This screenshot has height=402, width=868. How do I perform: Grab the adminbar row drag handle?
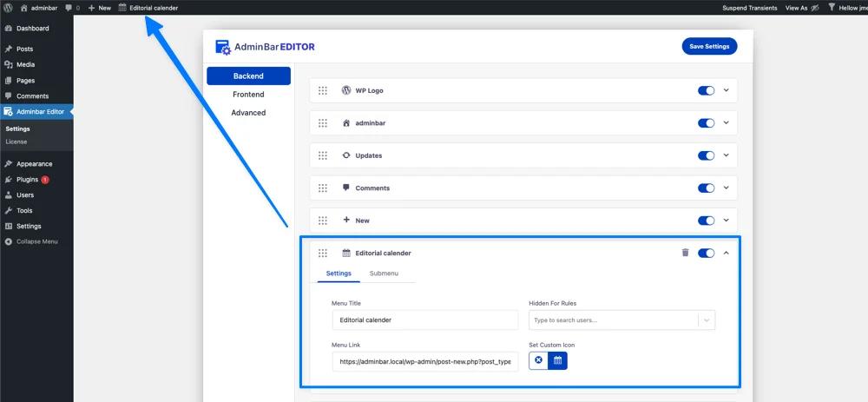323,123
